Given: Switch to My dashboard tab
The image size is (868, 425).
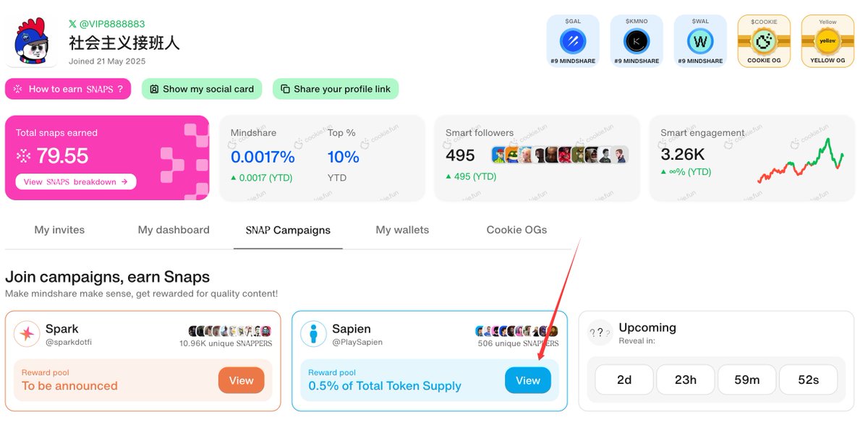Looking at the screenshot, I should [174, 230].
